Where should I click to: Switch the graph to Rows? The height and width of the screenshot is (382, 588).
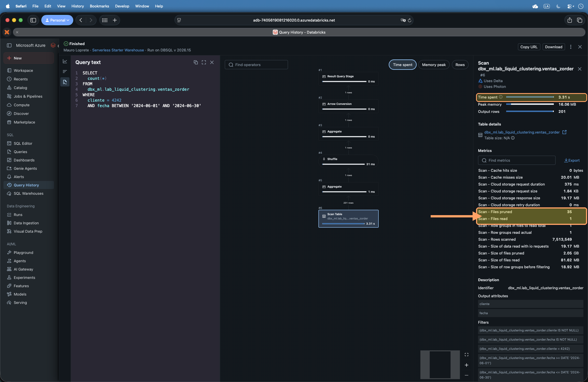pyautogui.click(x=460, y=65)
